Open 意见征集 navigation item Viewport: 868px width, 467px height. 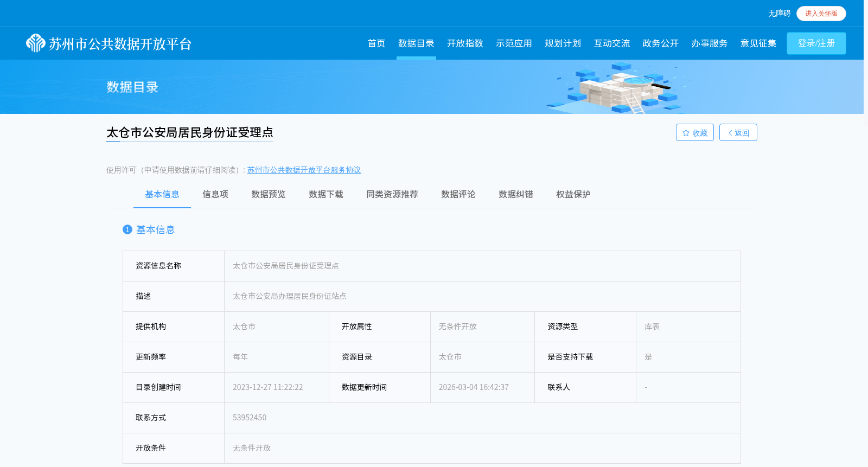coord(758,43)
